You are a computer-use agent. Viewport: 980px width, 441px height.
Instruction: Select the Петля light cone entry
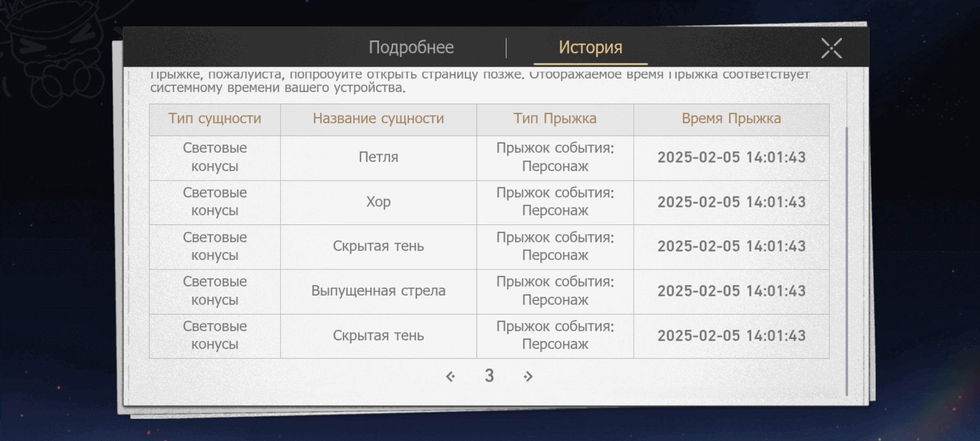pos(378,157)
